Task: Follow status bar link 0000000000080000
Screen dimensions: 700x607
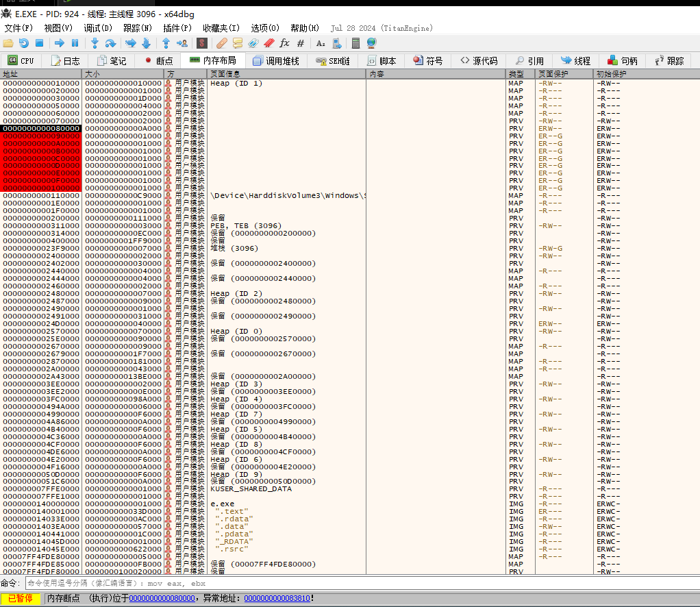Action: tap(162, 598)
